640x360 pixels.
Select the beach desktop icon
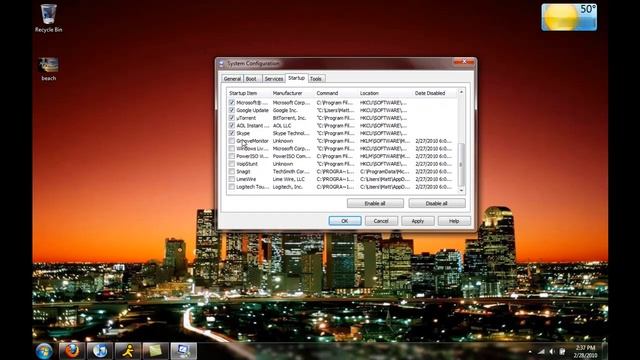point(49,69)
